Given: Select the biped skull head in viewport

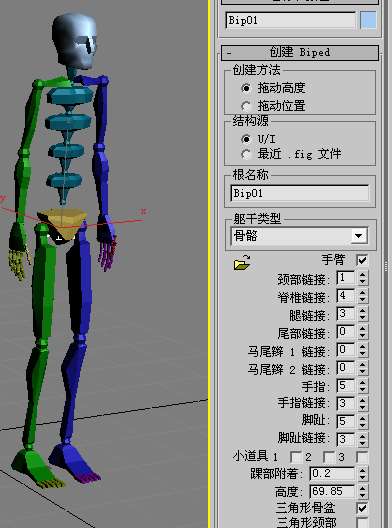Looking at the screenshot, I should pos(75,40).
